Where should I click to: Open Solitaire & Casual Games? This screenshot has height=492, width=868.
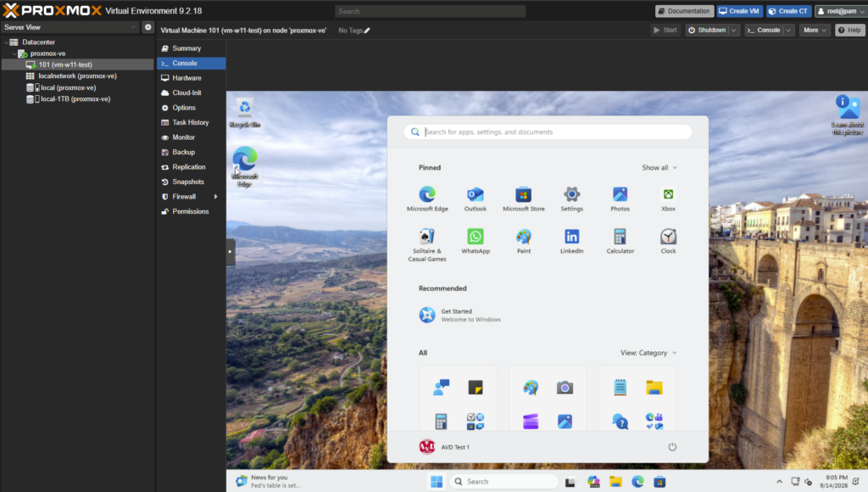click(x=427, y=244)
